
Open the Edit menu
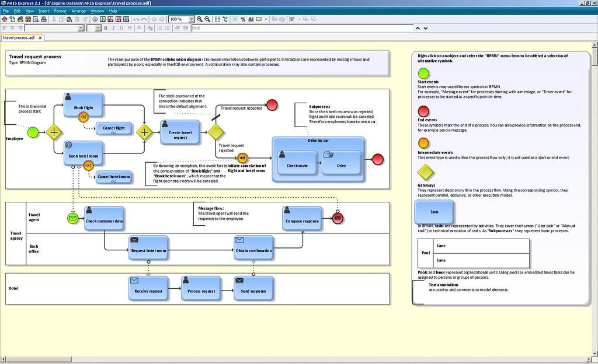[x=17, y=11]
